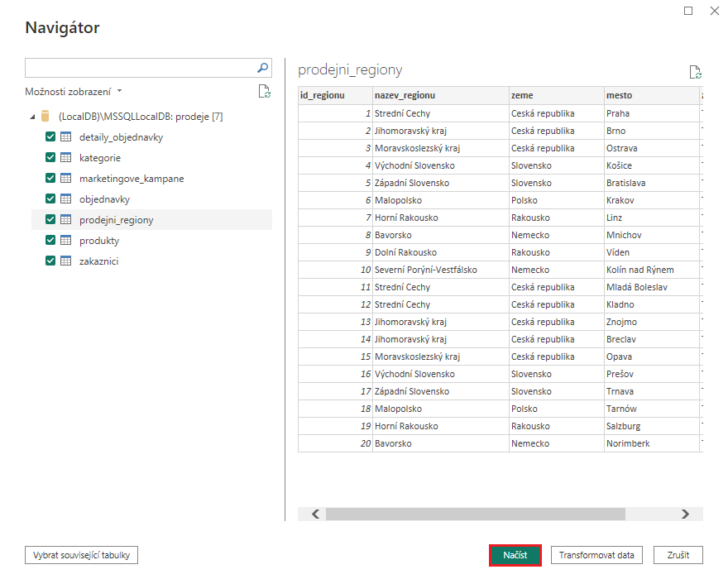Click the database icon for MSSQLLocalDB: prodeje

pyautogui.click(x=45, y=115)
